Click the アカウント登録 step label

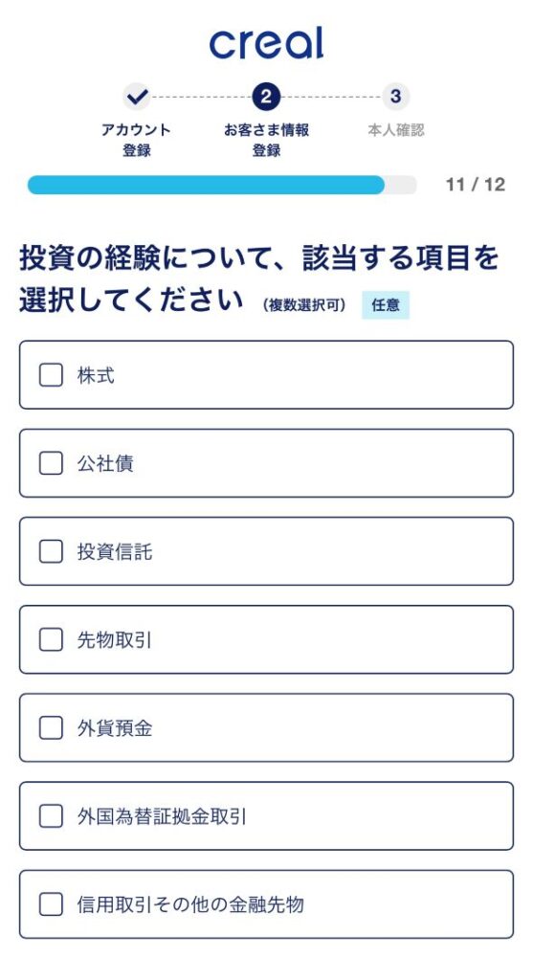[x=136, y=140]
